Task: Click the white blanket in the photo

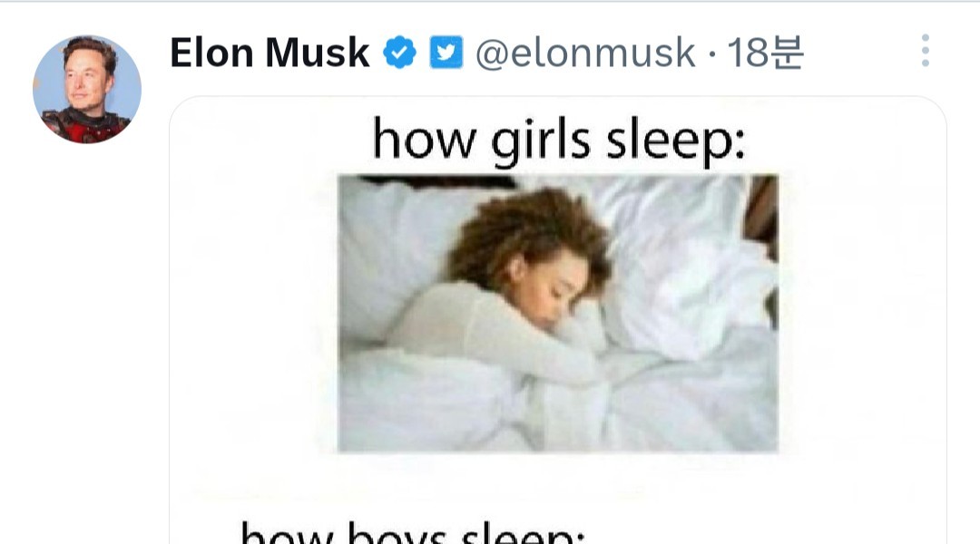Action: click(556, 406)
